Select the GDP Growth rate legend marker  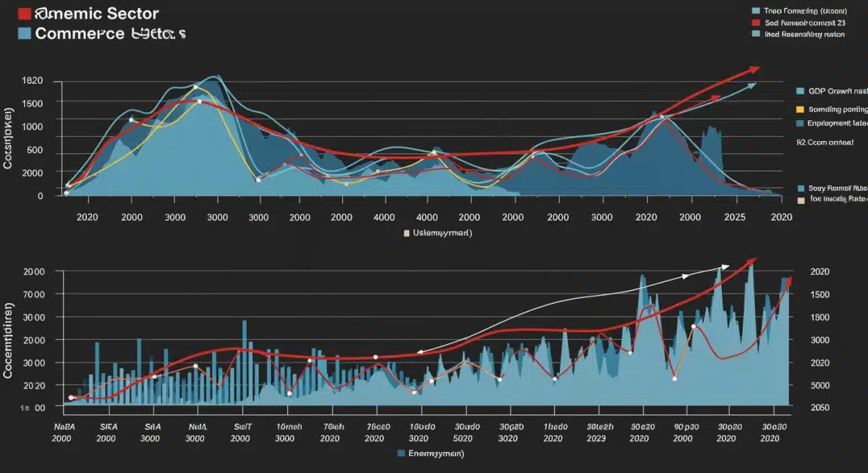coord(800,90)
